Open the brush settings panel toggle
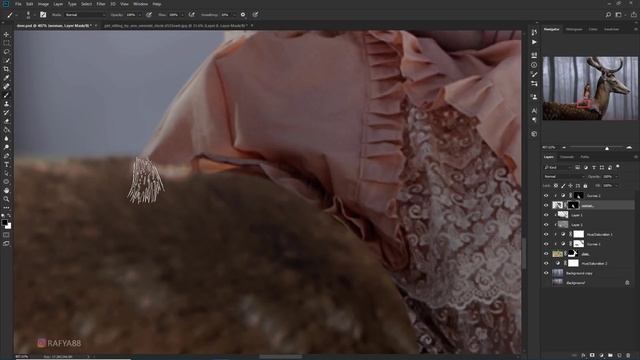The image size is (640, 360). click(x=43, y=15)
